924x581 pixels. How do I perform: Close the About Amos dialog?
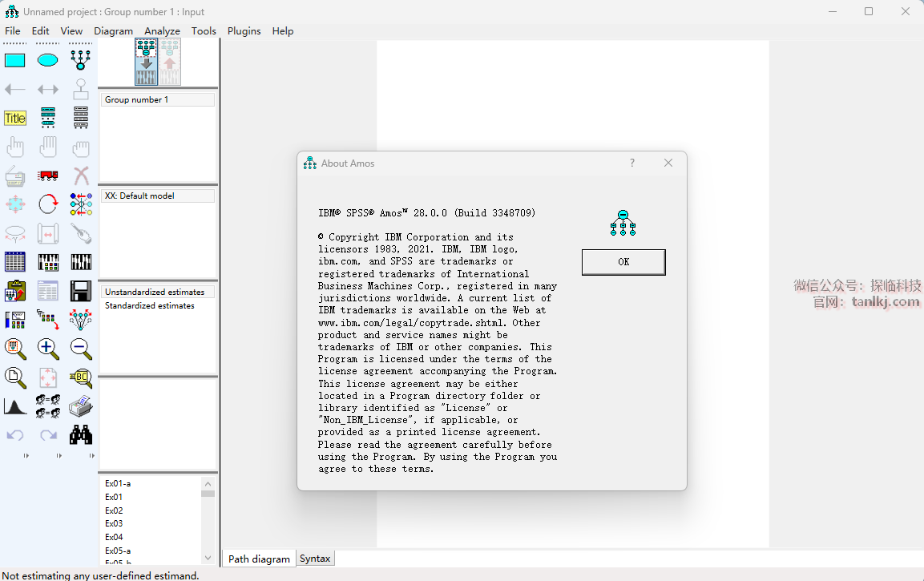668,163
